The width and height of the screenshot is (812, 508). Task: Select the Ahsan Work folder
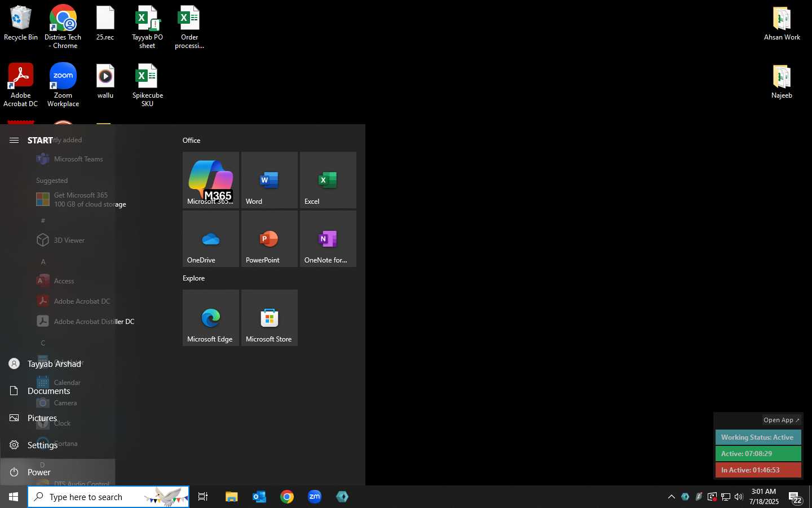pos(782,24)
